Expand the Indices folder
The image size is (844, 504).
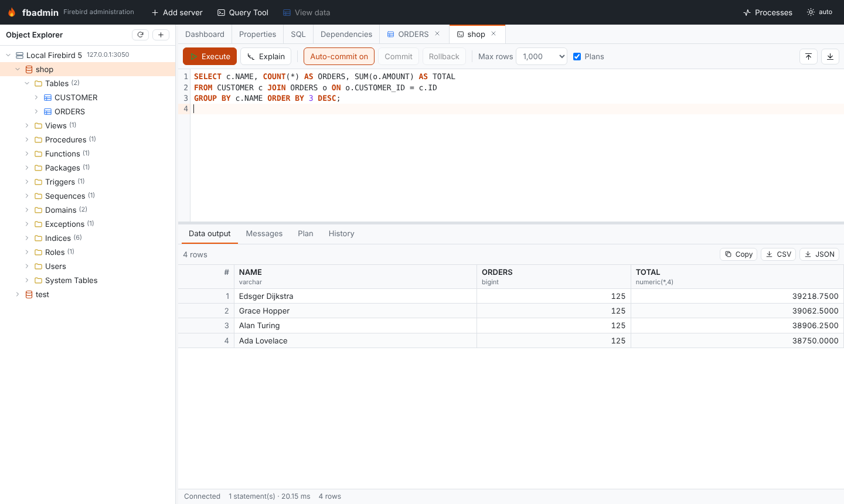(27, 238)
